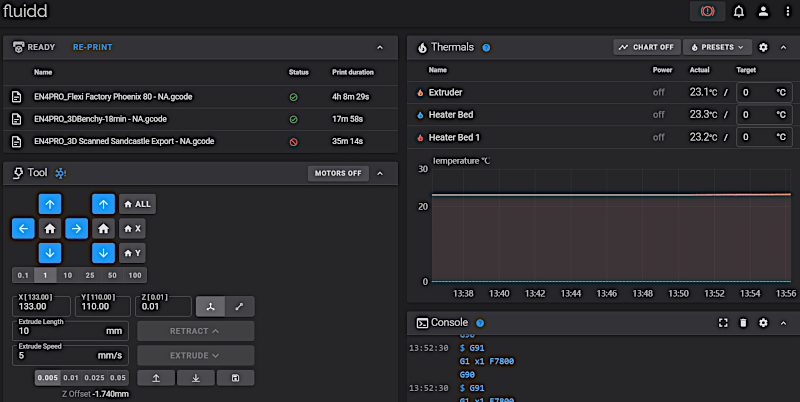The width and height of the screenshot is (800, 402).
Task: Lower Z axis with down arrow
Action: tap(104, 253)
